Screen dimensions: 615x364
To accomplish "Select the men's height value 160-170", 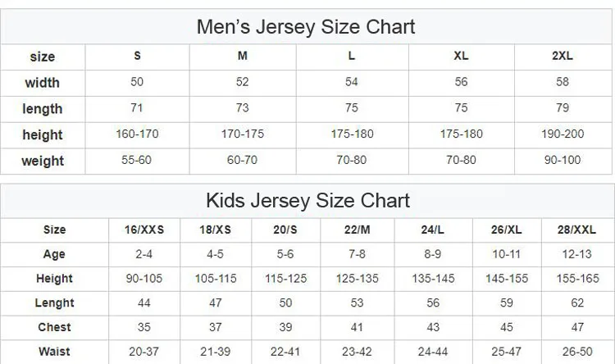I will pyautogui.click(x=137, y=134).
